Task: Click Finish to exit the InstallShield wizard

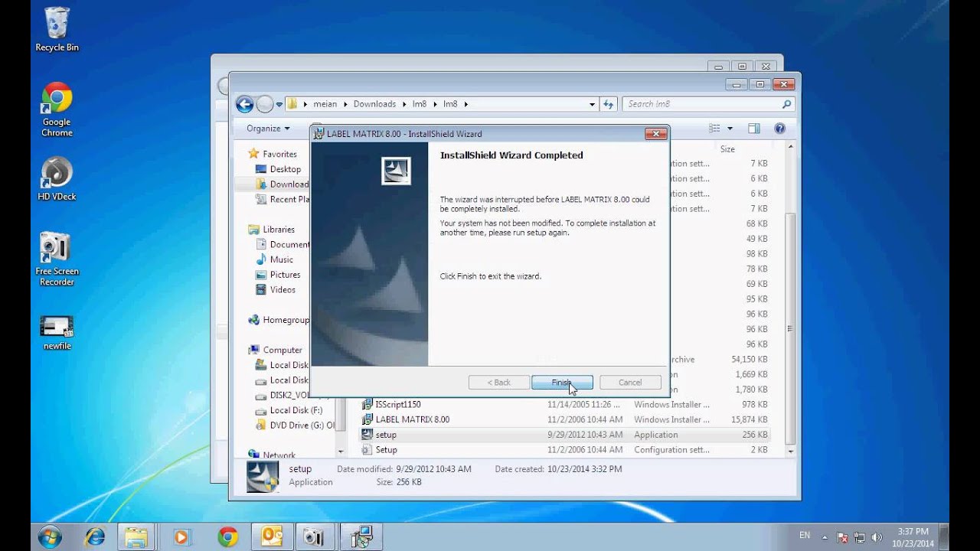Action: pyautogui.click(x=562, y=383)
